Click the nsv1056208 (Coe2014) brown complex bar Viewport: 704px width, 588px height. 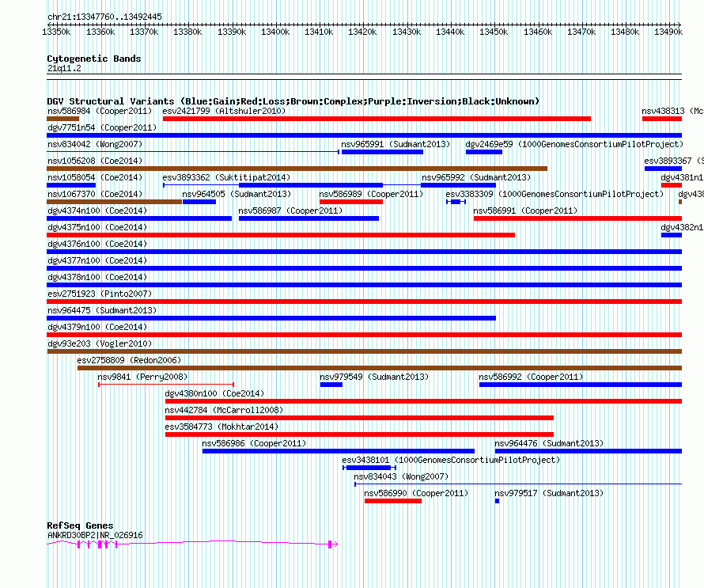(x=297, y=169)
